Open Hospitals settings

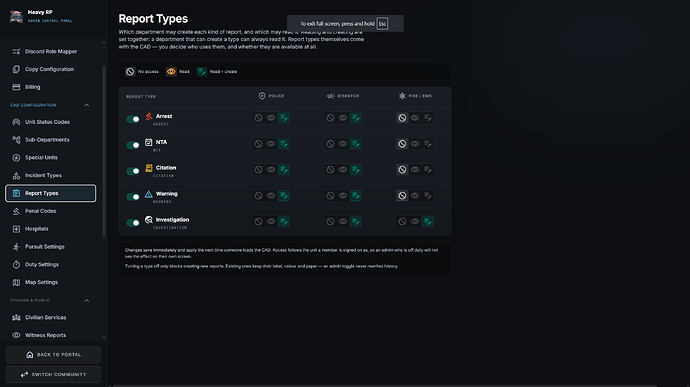pyautogui.click(x=51, y=229)
